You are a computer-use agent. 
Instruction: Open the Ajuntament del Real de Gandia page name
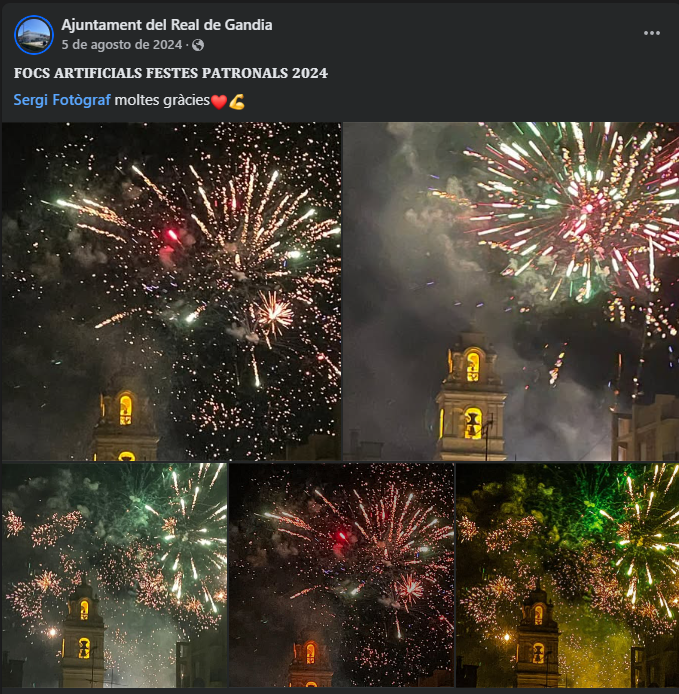(167, 25)
